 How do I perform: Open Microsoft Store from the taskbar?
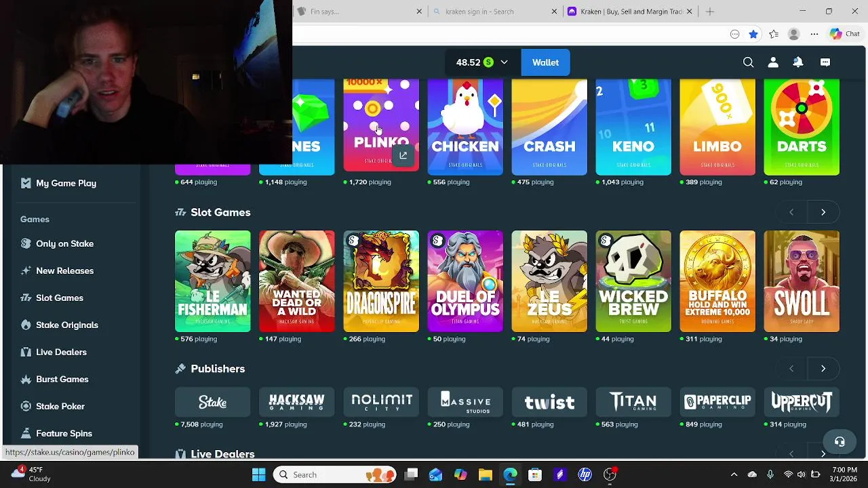coord(535,474)
